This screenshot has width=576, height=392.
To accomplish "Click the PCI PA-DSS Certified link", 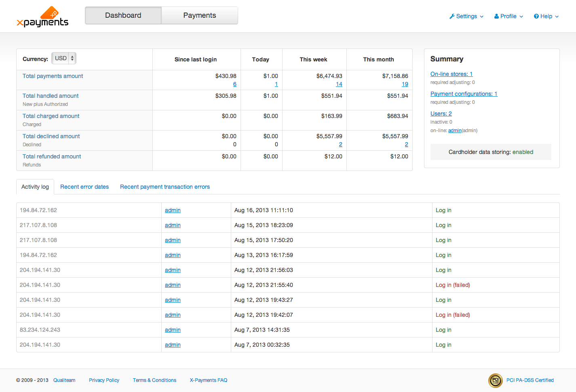I will tap(530, 380).
